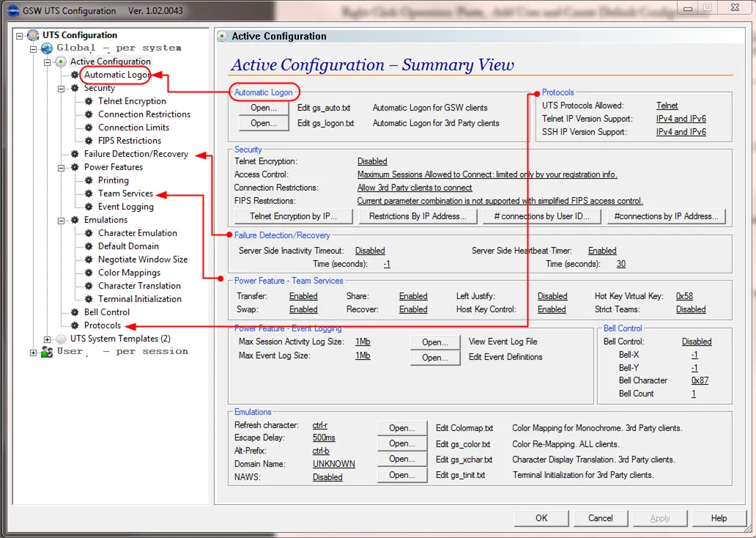The image size is (756, 538).
Task: Click the gear icon beside Protocols
Action: tap(75, 325)
